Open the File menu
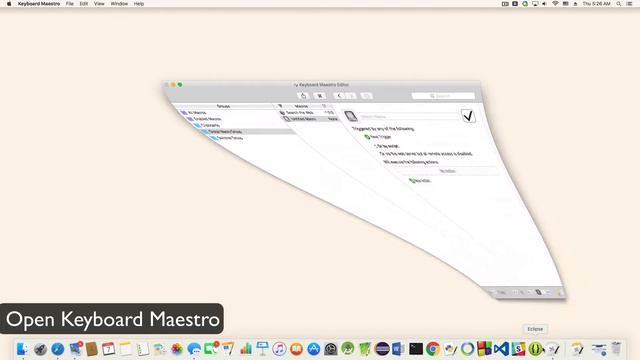Viewport: 640px width, 360px height. point(70,4)
